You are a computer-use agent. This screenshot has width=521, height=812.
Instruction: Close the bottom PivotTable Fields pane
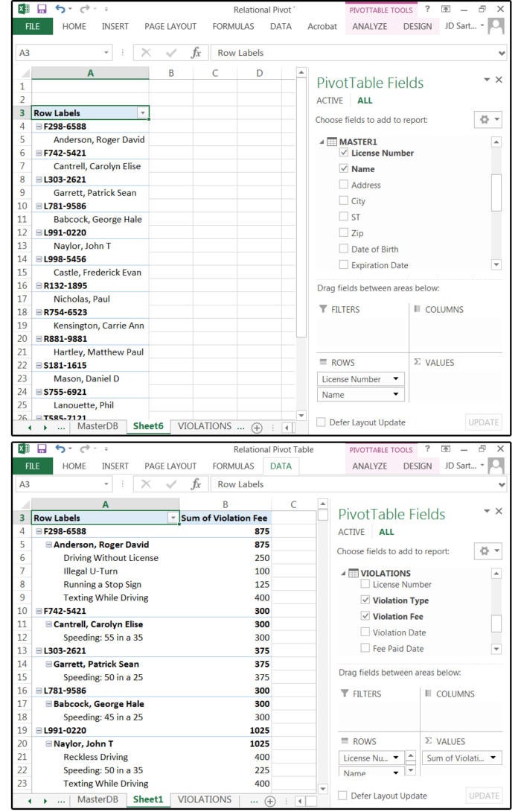click(499, 510)
